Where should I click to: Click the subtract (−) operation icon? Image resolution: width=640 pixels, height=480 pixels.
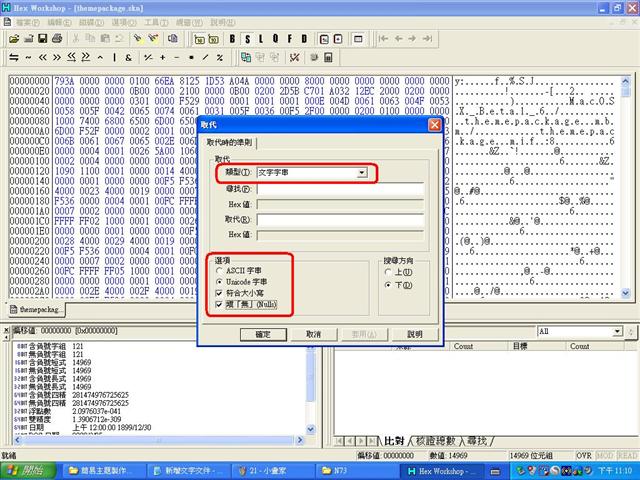point(177,58)
